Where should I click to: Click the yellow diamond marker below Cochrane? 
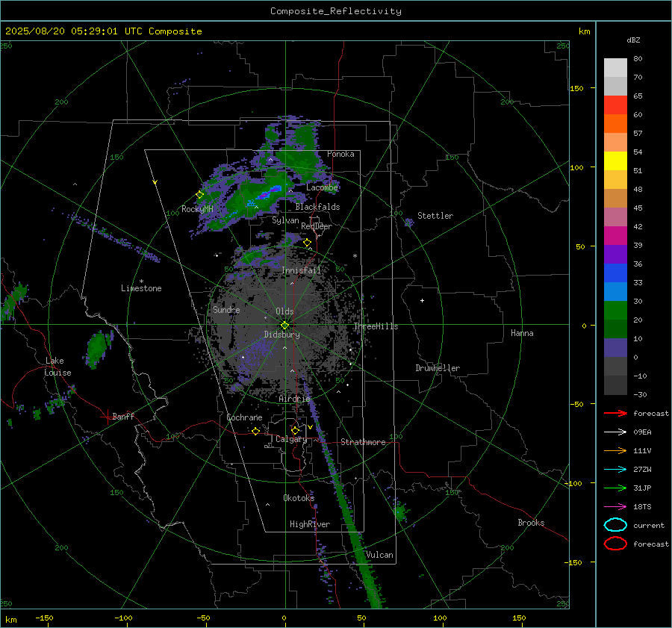(256, 431)
